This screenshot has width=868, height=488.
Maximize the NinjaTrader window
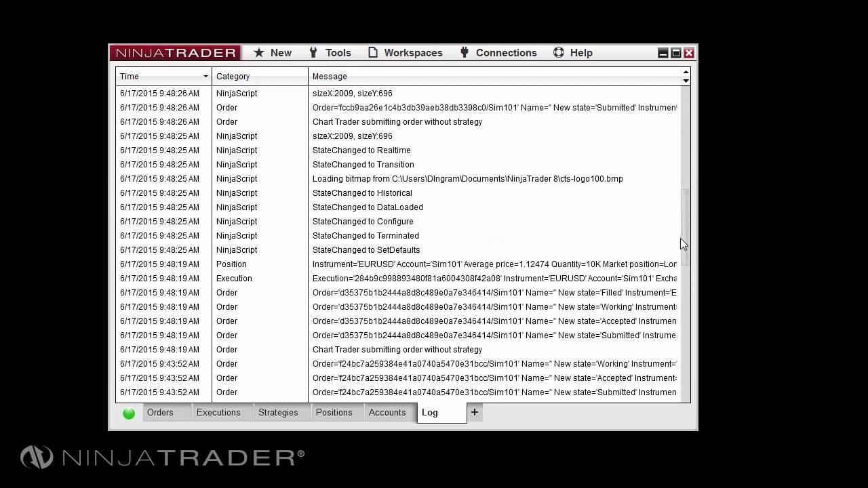[x=676, y=53]
